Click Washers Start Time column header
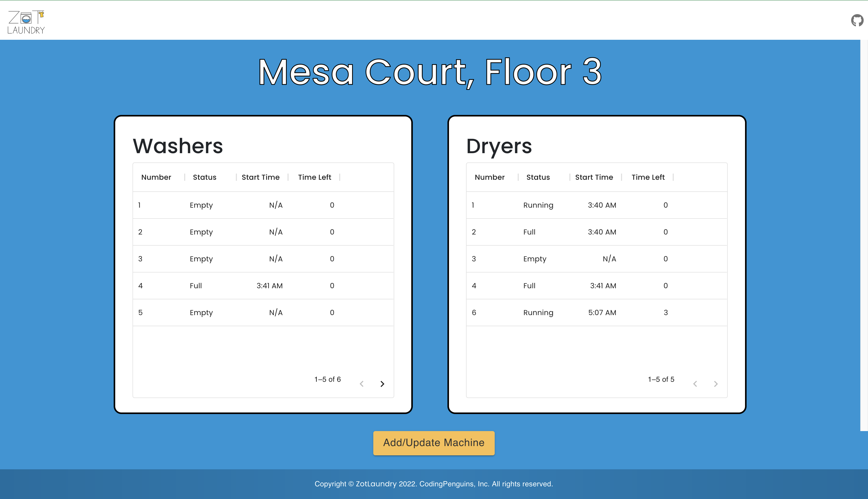The width and height of the screenshot is (868, 499). point(260,177)
